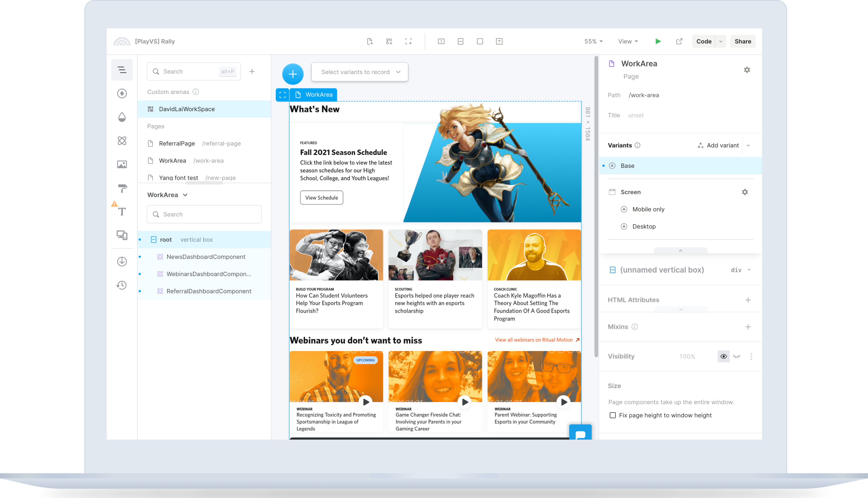The width and height of the screenshot is (868, 498).
Task: Click the outline tree search field
Action: (204, 215)
